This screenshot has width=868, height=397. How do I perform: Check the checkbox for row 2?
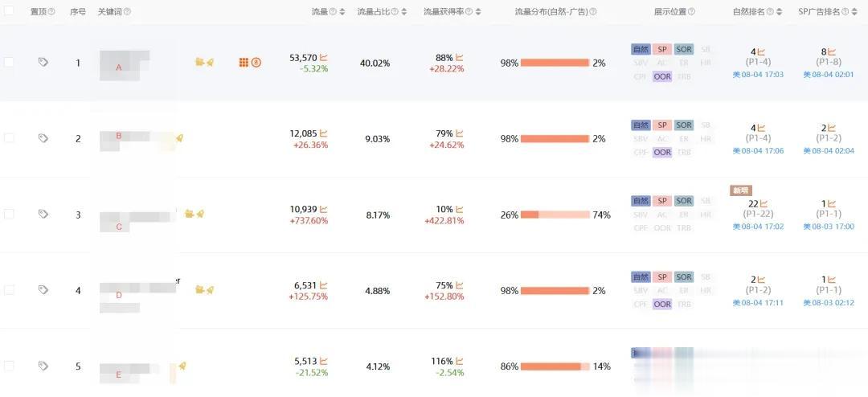click(9, 138)
